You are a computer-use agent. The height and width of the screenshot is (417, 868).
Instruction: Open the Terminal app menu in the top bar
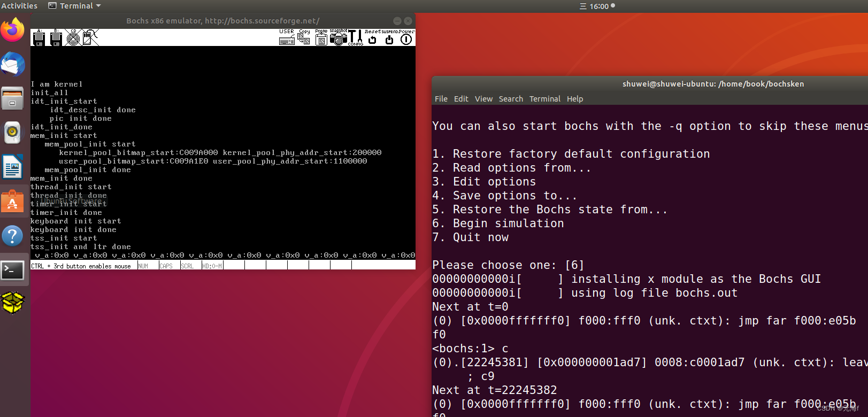click(75, 6)
